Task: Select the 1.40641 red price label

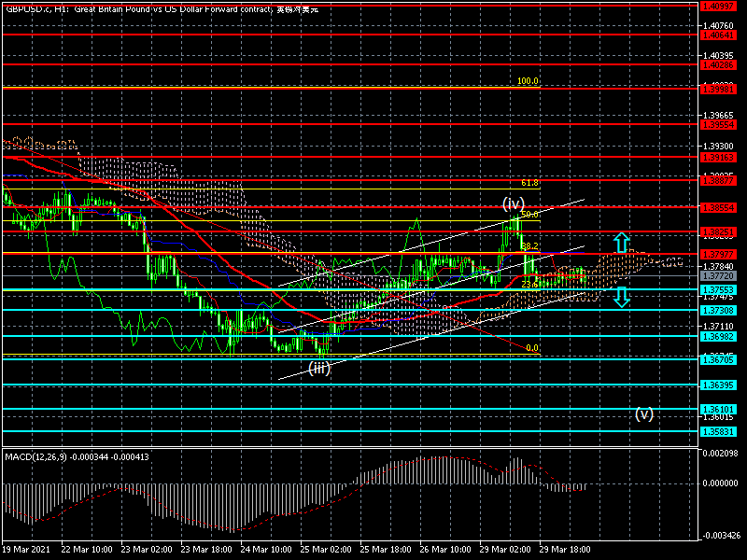Action: point(718,35)
